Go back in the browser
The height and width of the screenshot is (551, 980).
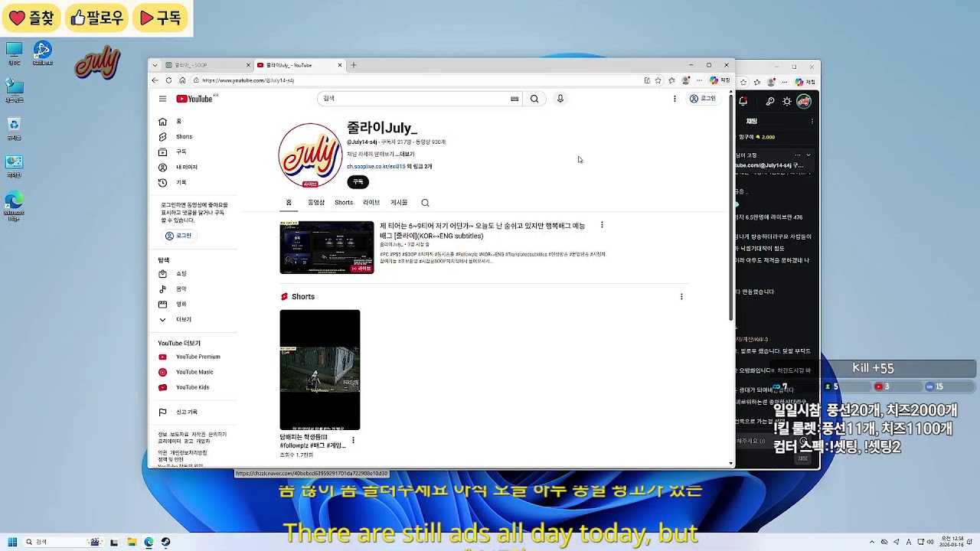coord(155,80)
